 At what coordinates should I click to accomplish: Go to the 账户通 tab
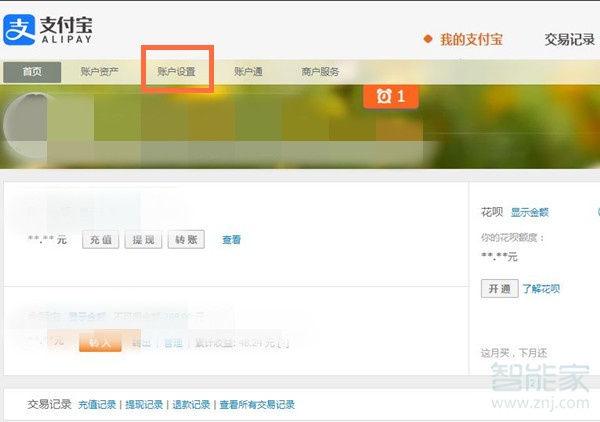pyautogui.click(x=248, y=72)
